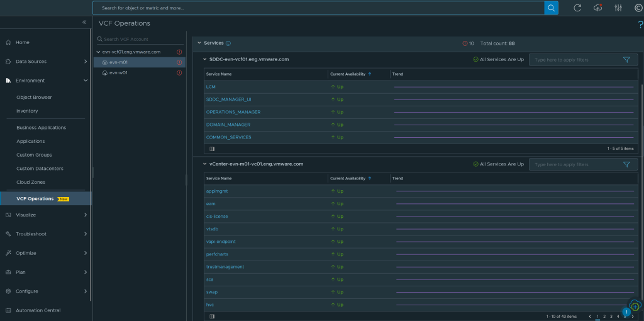Open the vapi-endpoint service link

point(221,242)
